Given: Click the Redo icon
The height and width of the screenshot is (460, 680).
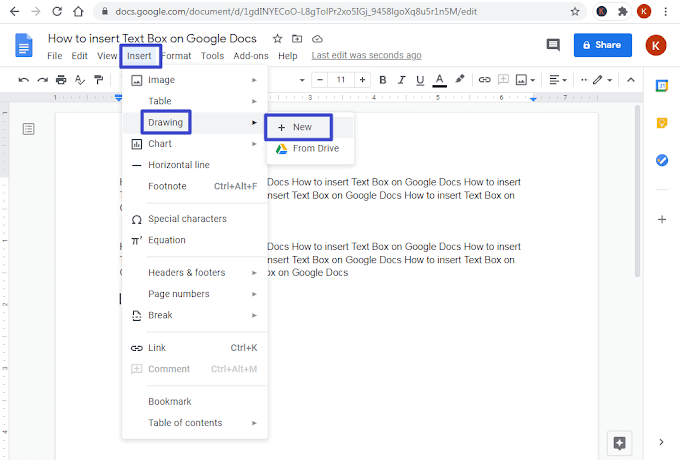Looking at the screenshot, I should 42,80.
